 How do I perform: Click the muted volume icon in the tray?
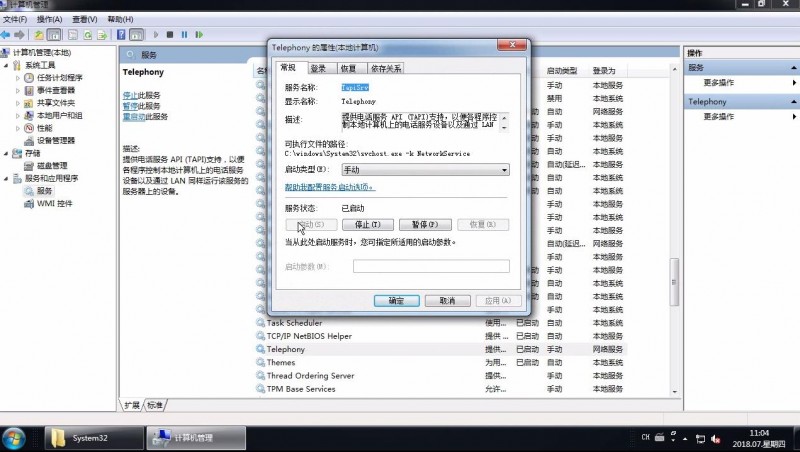click(716, 439)
